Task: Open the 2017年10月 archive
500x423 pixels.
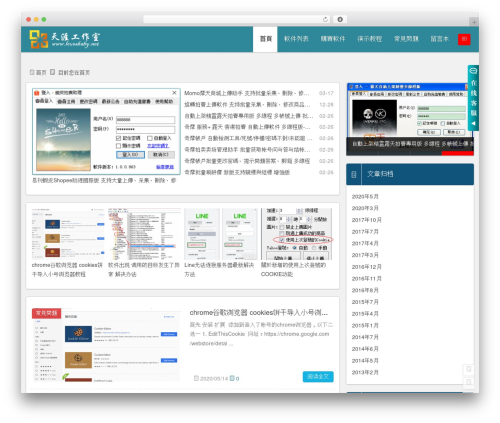Action: [366, 220]
